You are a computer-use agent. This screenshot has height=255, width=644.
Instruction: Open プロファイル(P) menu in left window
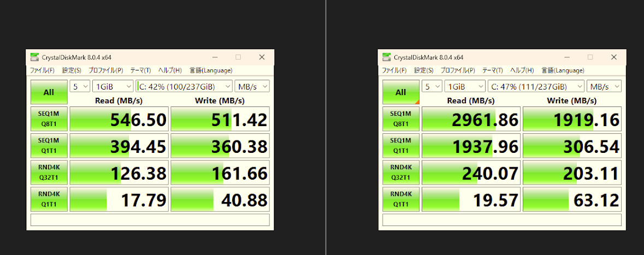coord(105,70)
